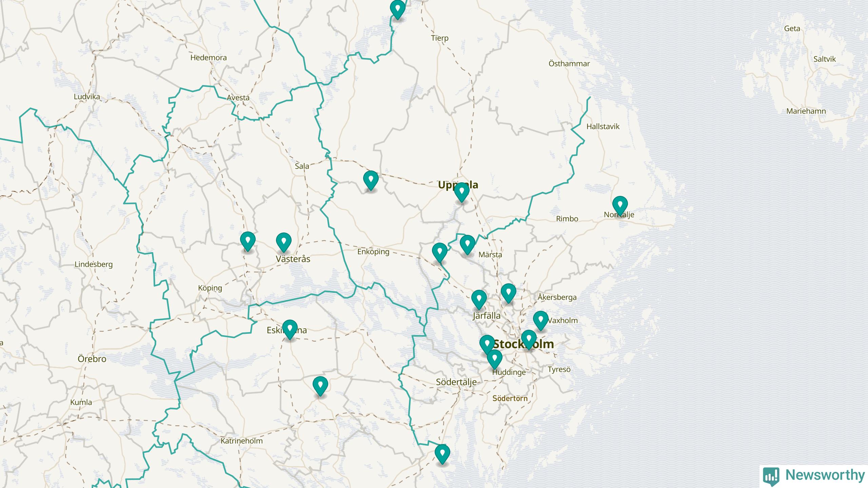Click the Mariehamn label on map
Image resolution: width=868 pixels, height=488 pixels.
coord(806,111)
